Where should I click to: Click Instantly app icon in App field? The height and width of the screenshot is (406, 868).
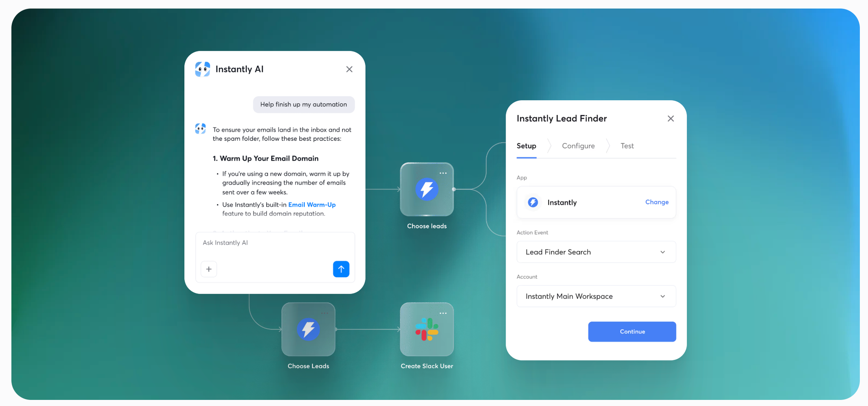533,202
